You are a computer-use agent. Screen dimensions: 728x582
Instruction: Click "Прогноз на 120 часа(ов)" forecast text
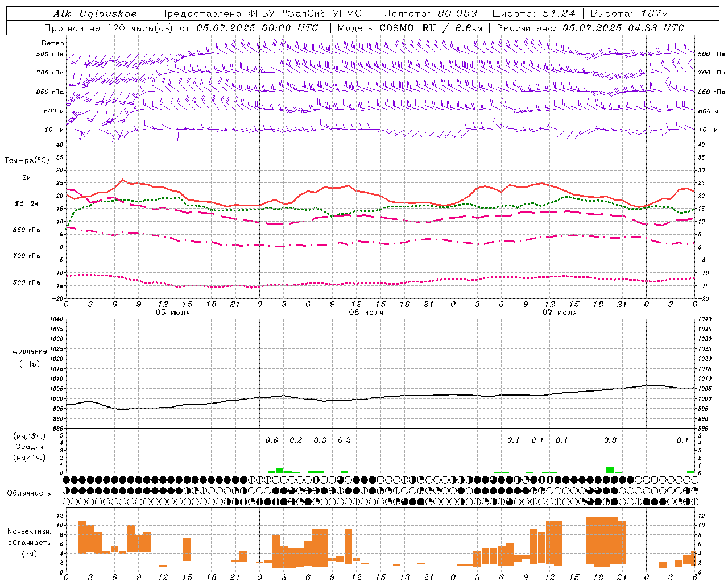(x=109, y=28)
